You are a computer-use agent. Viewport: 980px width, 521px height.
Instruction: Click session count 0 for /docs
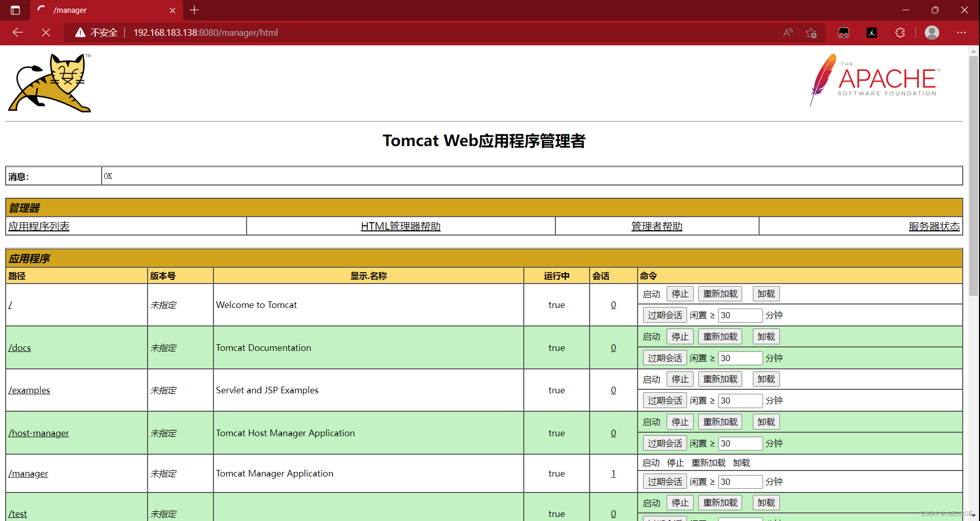tap(614, 348)
